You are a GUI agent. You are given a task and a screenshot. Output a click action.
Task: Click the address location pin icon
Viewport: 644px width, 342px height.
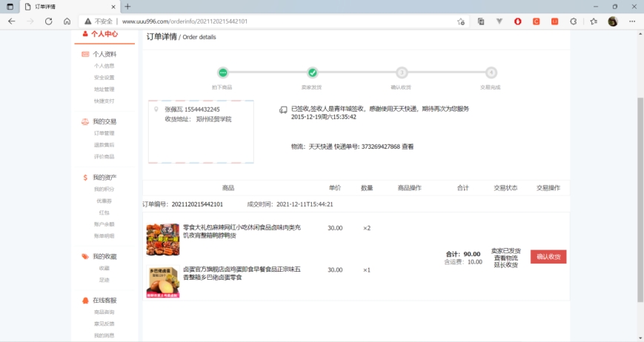tap(156, 110)
